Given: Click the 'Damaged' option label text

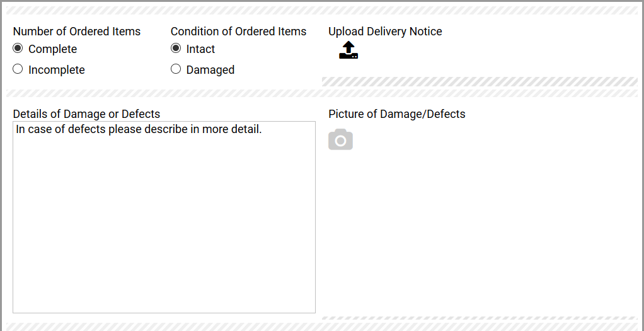Looking at the screenshot, I should tap(210, 70).
